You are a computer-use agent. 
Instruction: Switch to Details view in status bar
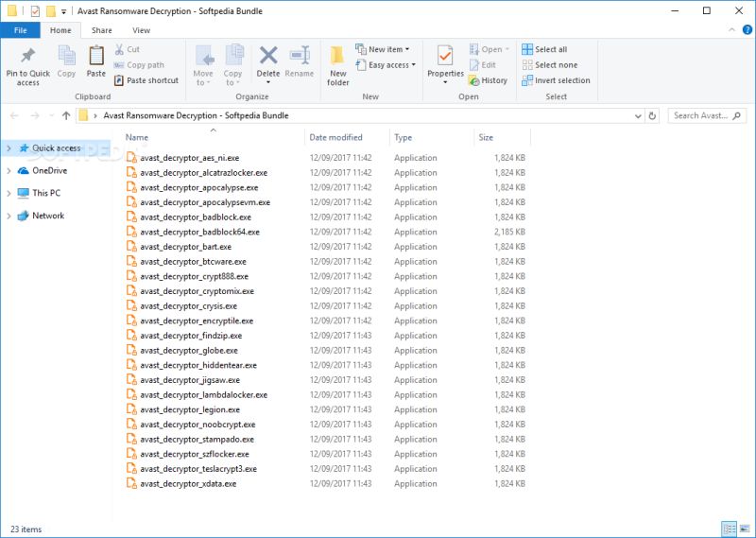(x=729, y=529)
